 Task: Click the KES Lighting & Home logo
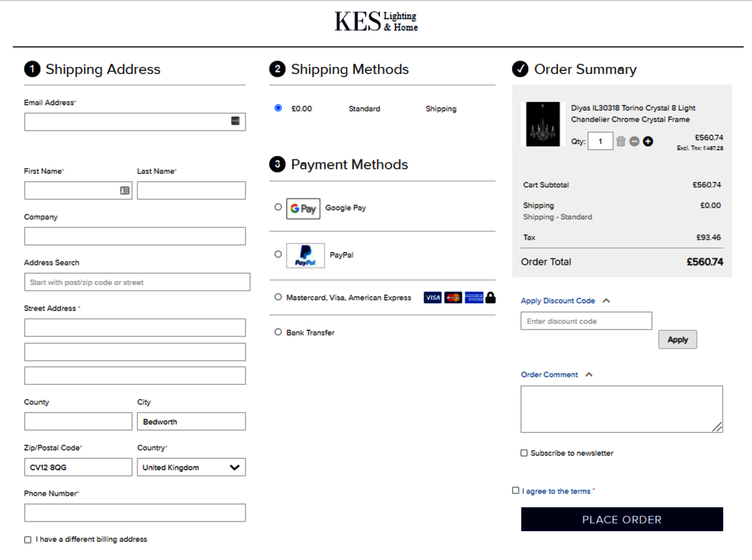(376, 22)
